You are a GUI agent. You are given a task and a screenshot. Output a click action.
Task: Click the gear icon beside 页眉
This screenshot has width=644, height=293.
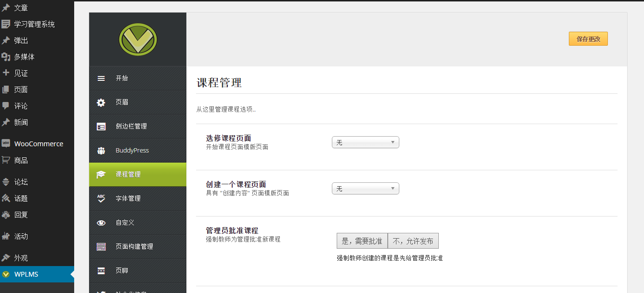point(101,102)
